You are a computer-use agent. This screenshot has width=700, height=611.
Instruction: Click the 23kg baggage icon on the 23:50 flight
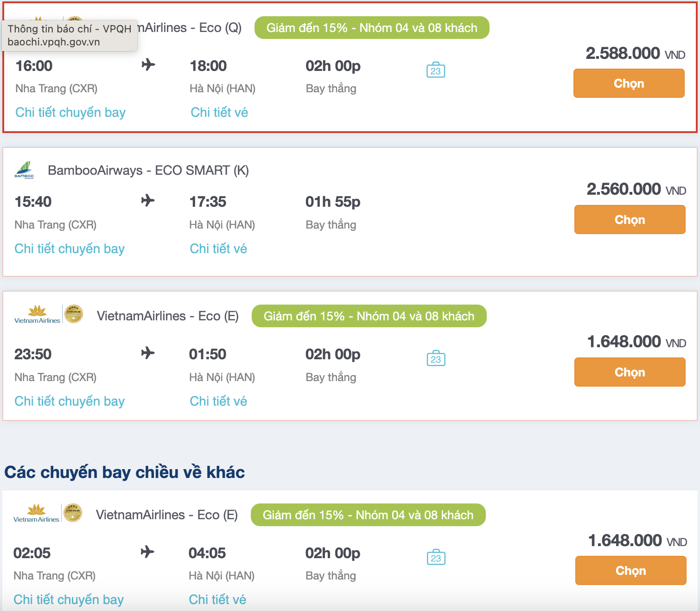[x=436, y=358]
